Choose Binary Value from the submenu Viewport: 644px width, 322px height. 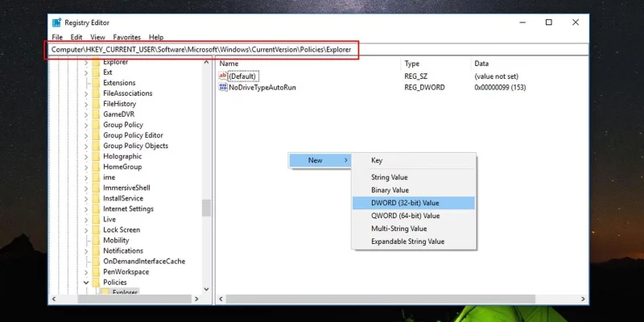[414, 190]
